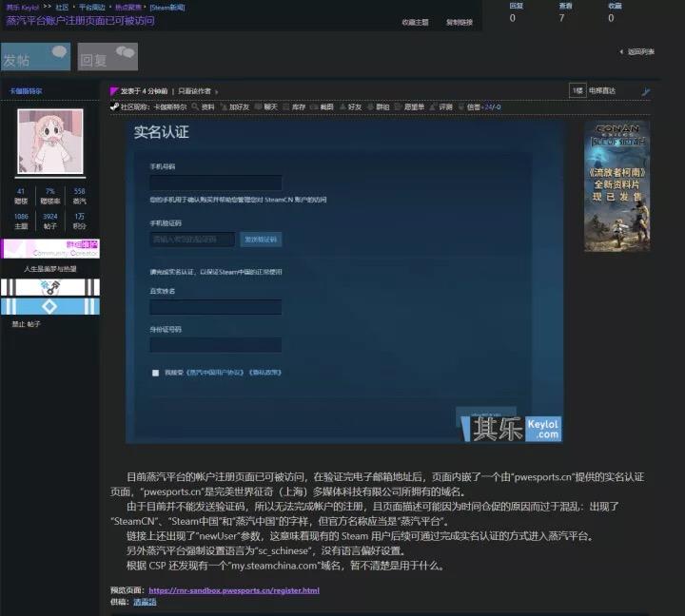The image size is (685, 616).
Task: Click the 人生虽美梦与热望 signature text
Action: point(50,268)
